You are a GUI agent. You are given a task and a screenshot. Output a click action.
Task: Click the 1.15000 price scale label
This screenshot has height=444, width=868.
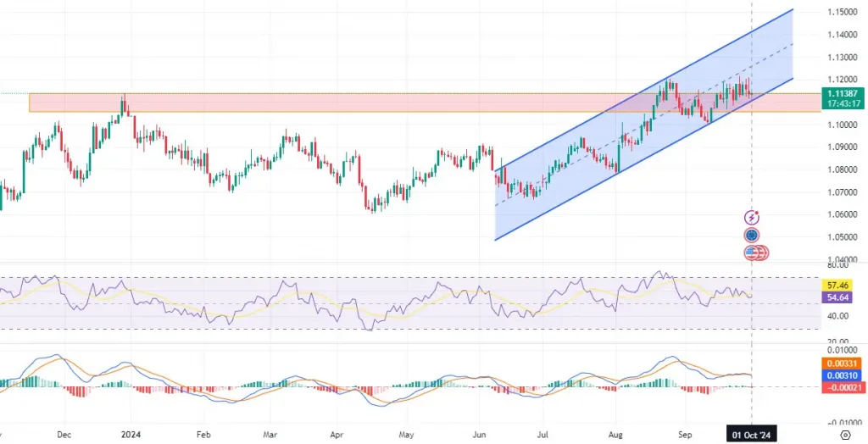click(x=842, y=12)
